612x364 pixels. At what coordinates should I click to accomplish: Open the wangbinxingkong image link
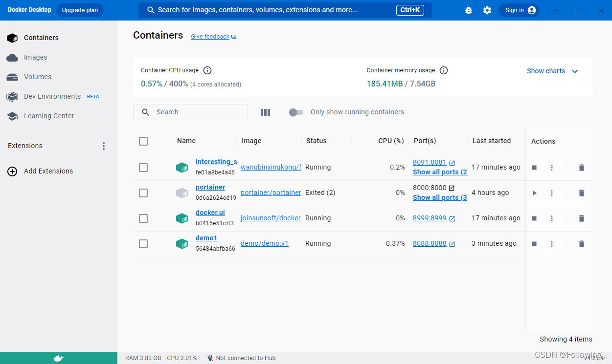(x=271, y=168)
